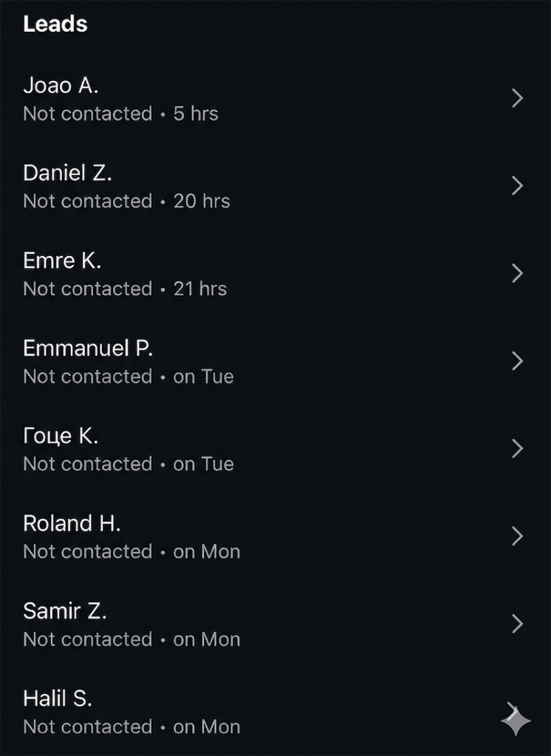The height and width of the screenshot is (756, 551).
Task: Click the sparkle icon in bottom corner
Action: pyautogui.click(x=516, y=721)
